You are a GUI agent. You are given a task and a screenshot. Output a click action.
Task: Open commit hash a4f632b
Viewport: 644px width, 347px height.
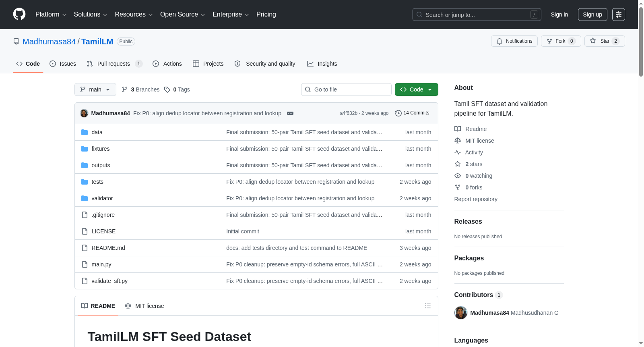click(349, 113)
